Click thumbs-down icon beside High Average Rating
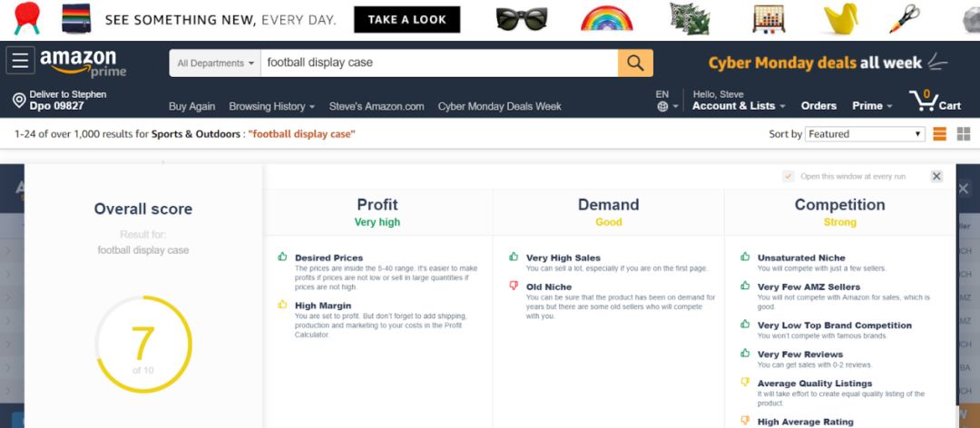The image size is (980, 428). click(745, 421)
